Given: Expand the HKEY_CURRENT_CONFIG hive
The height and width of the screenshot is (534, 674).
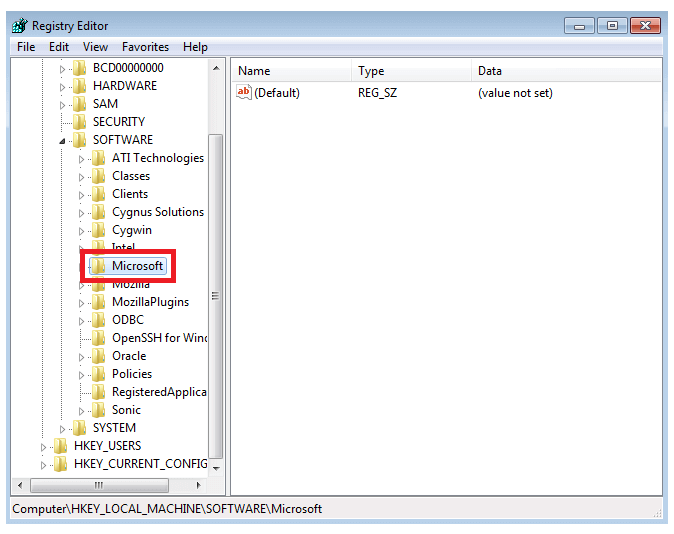Looking at the screenshot, I should coord(43,464).
